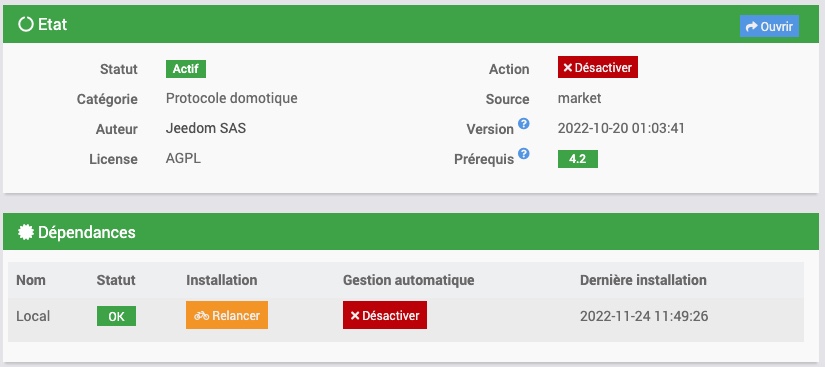Click the Prérequis help question-mark icon
The image size is (825, 367).
(524, 154)
